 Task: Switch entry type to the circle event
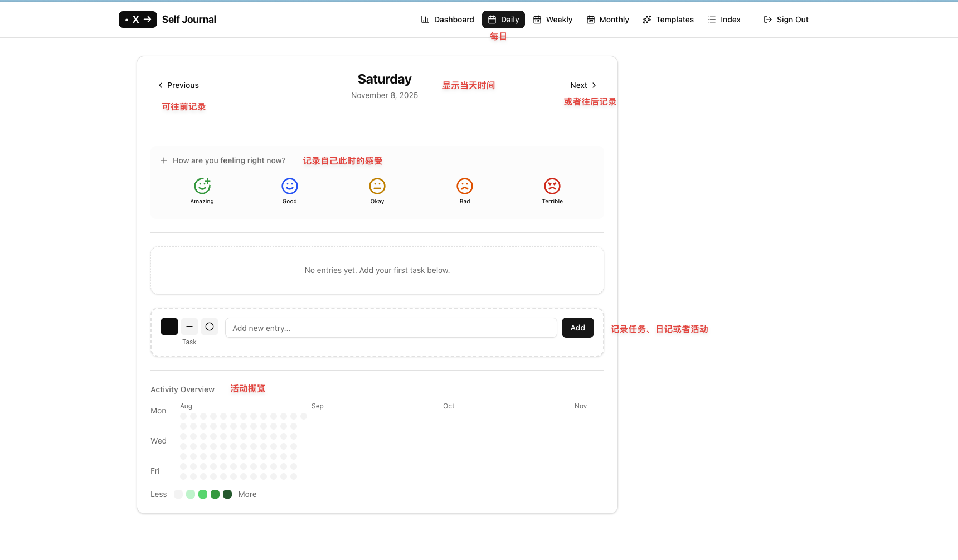click(x=210, y=327)
